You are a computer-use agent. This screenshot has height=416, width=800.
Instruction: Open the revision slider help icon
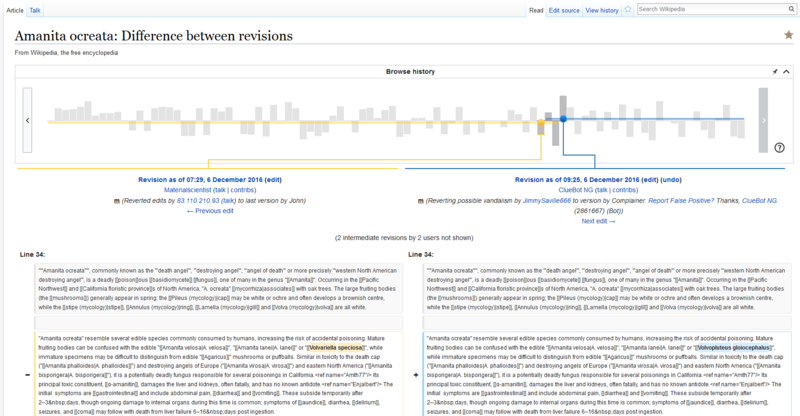click(779, 147)
